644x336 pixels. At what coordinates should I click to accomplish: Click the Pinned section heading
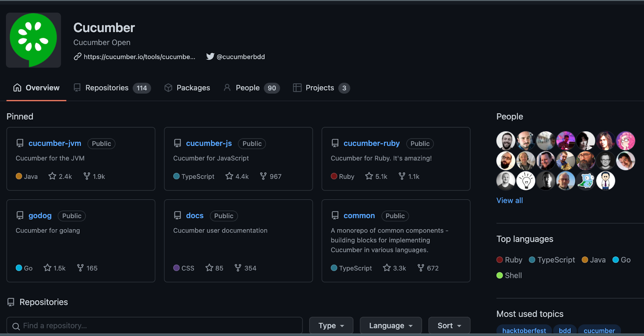click(20, 117)
